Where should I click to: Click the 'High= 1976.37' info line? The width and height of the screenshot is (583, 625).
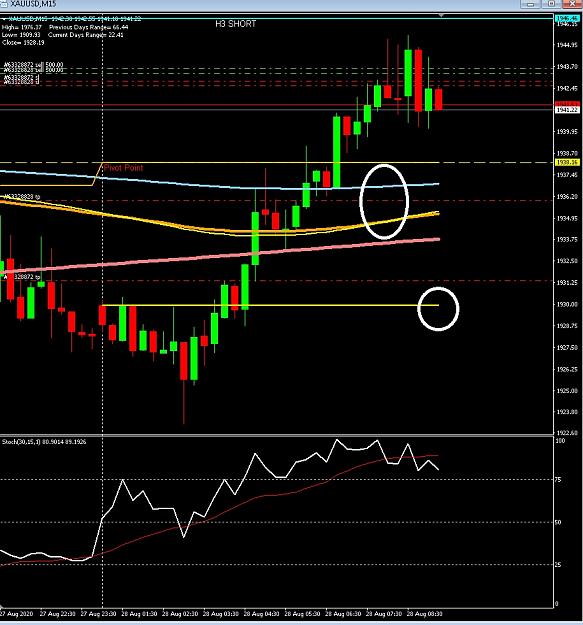22,27
